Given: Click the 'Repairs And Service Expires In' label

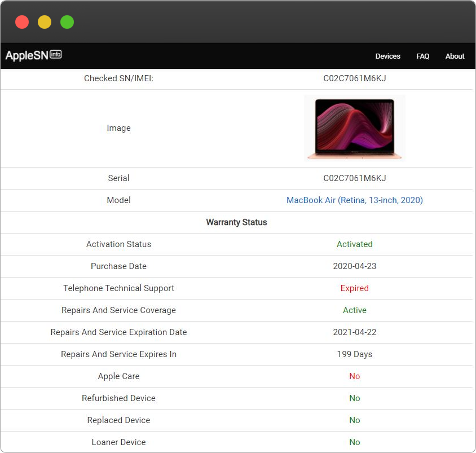Looking at the screenshot, I should (x=118, y=354).
